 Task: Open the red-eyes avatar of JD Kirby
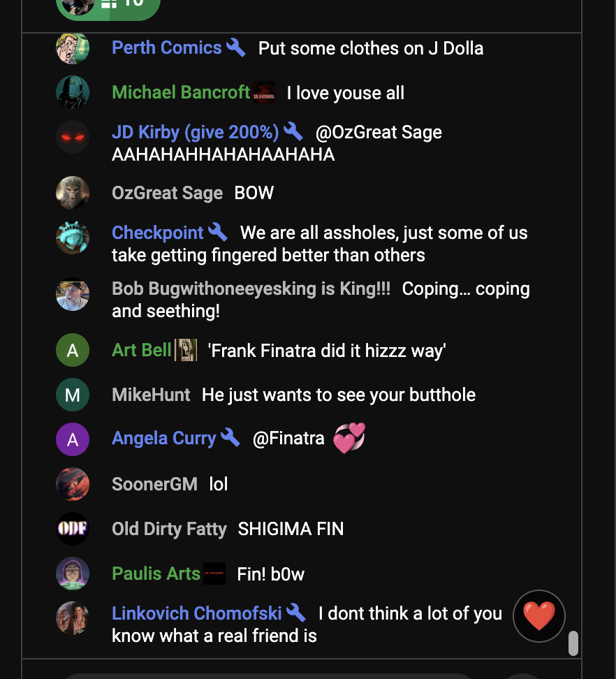coord(73,137)
